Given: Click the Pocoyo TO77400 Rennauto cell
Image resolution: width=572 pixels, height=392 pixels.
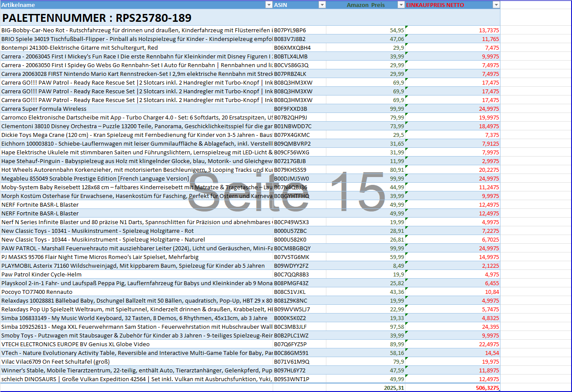Looking at the screenshot, I should tap(37, 292).
